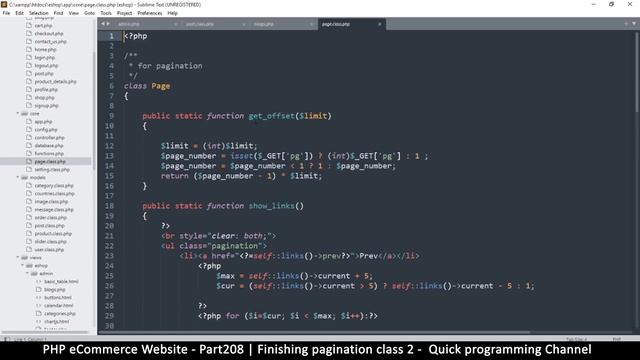Viewport: 640px width, 360px height.
Task: Open cart.php in the sidebar
Action: (43, 25)
